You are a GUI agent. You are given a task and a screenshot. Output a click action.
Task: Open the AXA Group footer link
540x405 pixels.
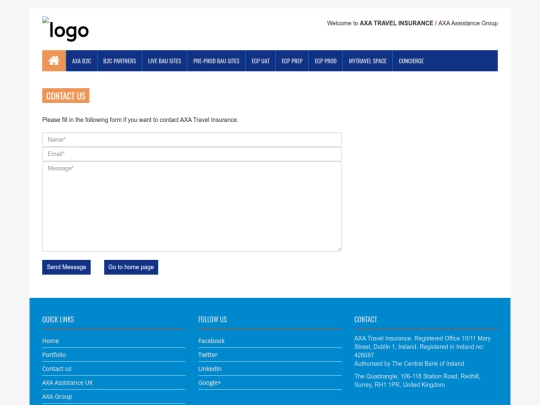tap(57, 397)
